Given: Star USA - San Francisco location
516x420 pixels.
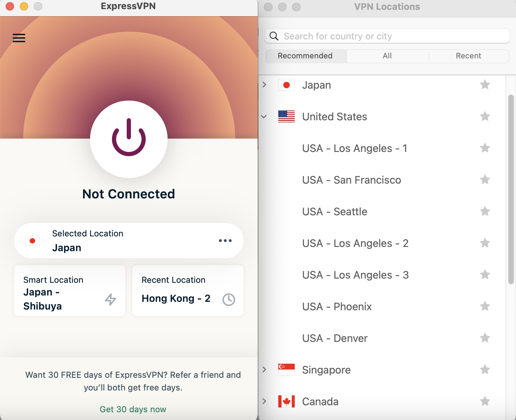Looking at the screenshot, I should click(485, 179).
